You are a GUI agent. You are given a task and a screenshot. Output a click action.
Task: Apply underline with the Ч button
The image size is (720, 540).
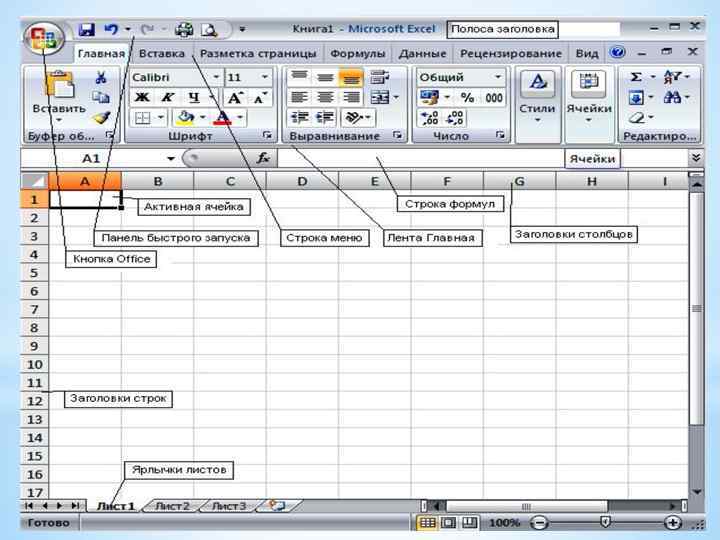tap(194, 97)
